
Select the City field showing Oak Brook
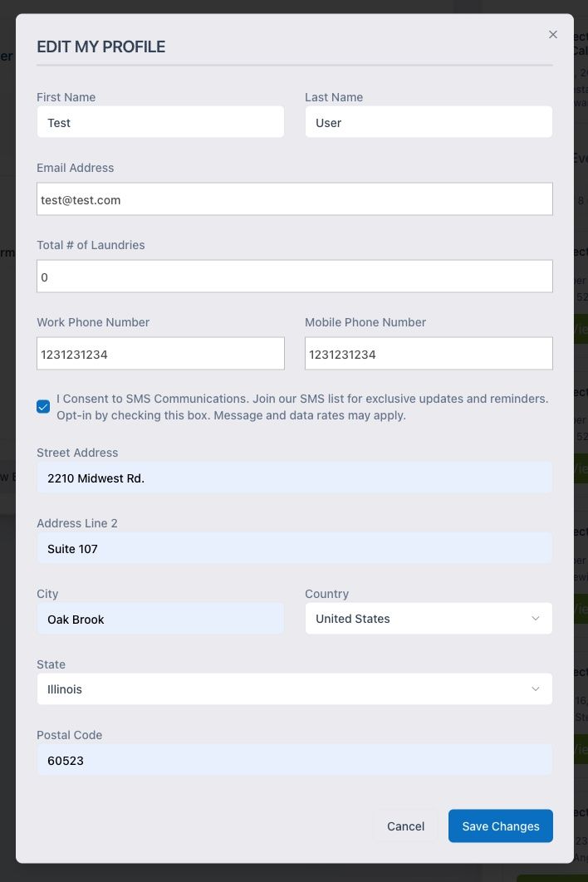pyautogui.click(x=160, y=619)
